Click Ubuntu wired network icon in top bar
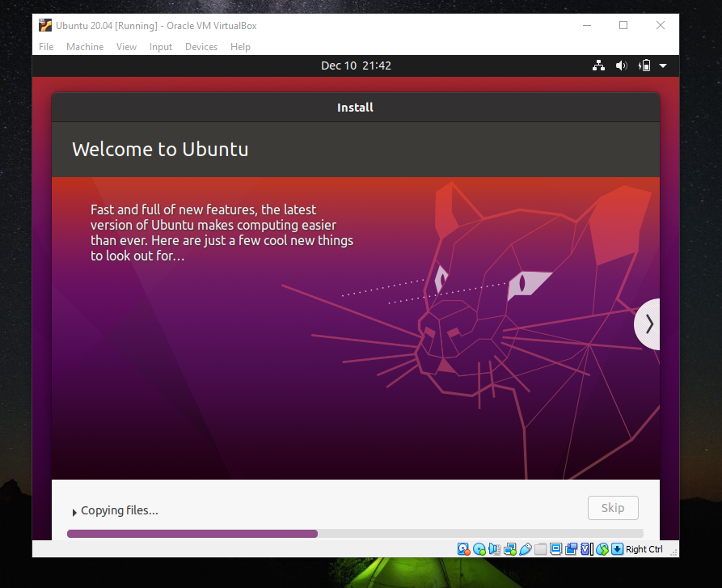Image resolution: width=722 pixels, height=588 pixels. [x=598, y=66]
